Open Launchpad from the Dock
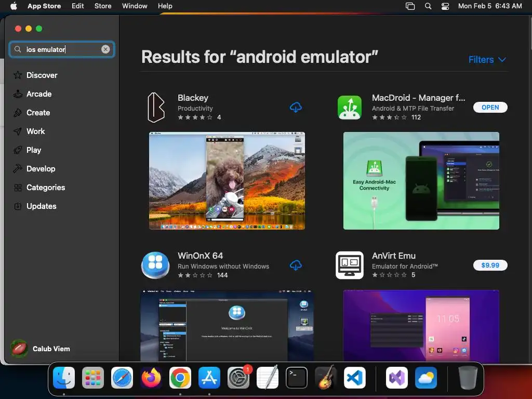The height and width of the screenshot is (399, 532). [93, 378]
